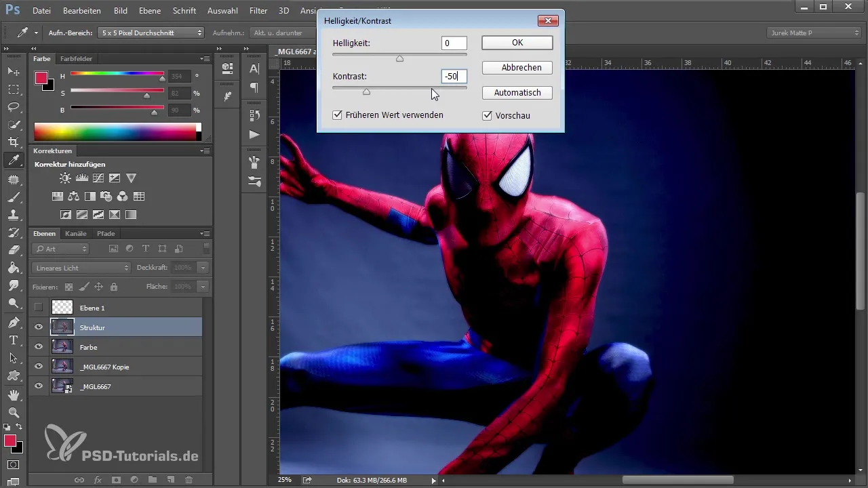Open the Lineares Licht blend mode dropdown

point(81,268)
